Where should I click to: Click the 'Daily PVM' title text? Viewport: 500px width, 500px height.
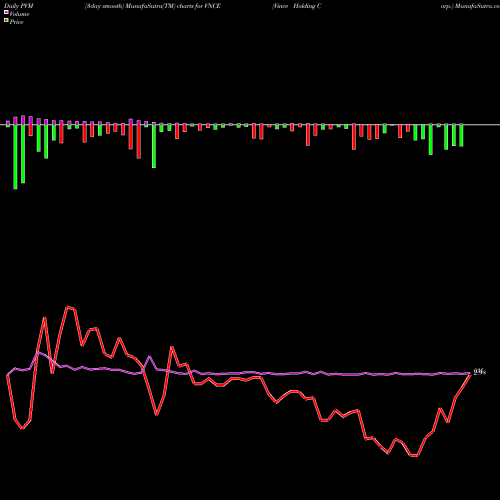coord(19,6)
